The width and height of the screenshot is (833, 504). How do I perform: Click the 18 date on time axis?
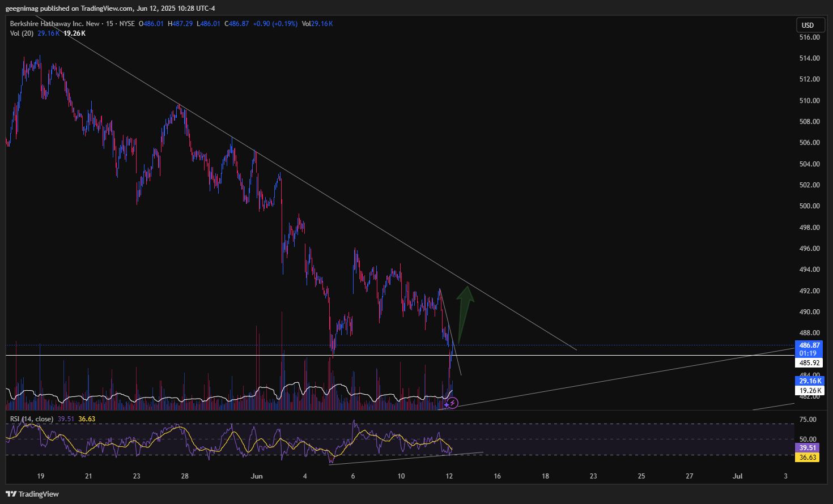545,476
